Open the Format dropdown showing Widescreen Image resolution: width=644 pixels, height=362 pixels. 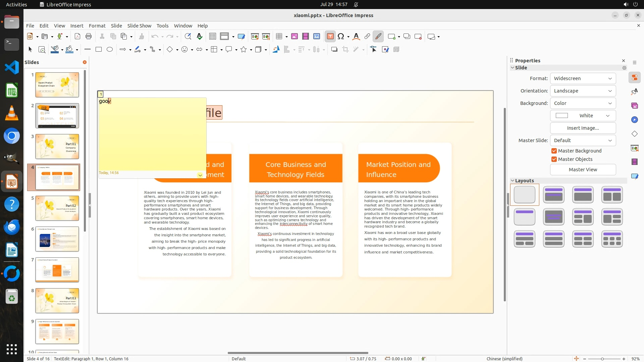pos(583,78)
